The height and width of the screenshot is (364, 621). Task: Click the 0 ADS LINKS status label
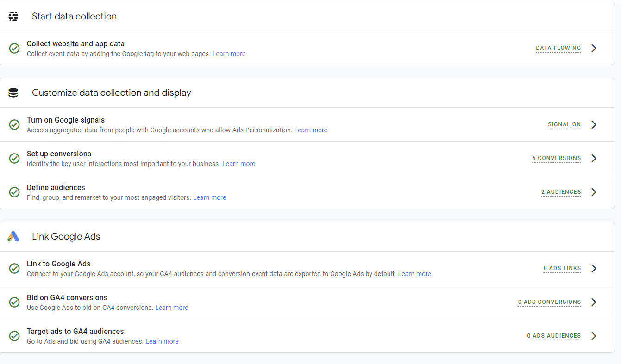point(562,268)
